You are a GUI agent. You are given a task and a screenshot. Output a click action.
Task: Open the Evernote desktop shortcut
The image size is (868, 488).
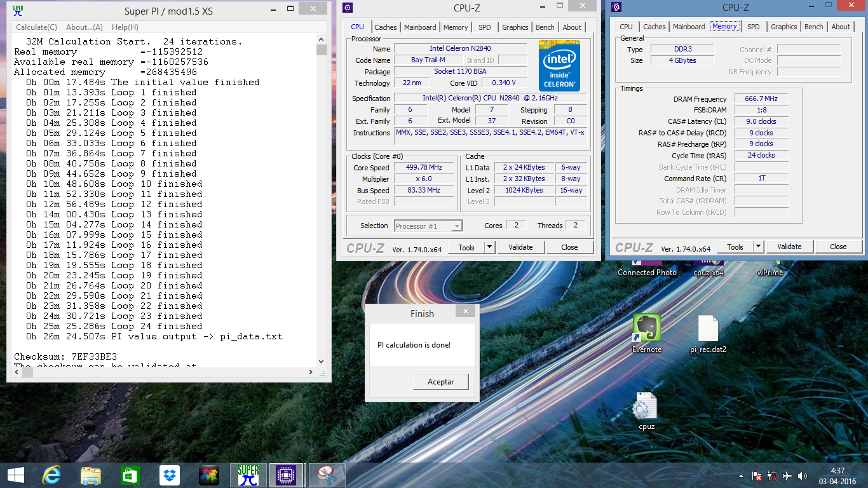point(647,334)
